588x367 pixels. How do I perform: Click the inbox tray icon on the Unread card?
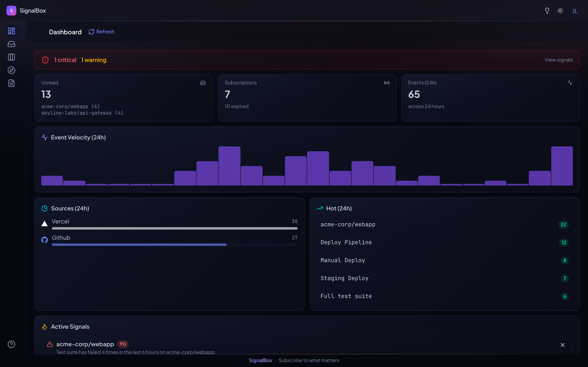(203, 83)
